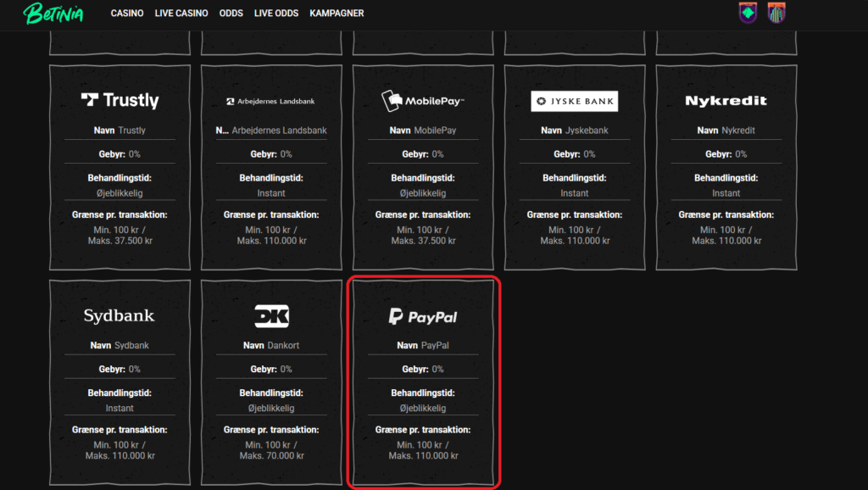The width and height of the screenshot is (868, 490).
Task: Click 'Maks. 37.500 kr' in Trustly card
Action: 120,241
